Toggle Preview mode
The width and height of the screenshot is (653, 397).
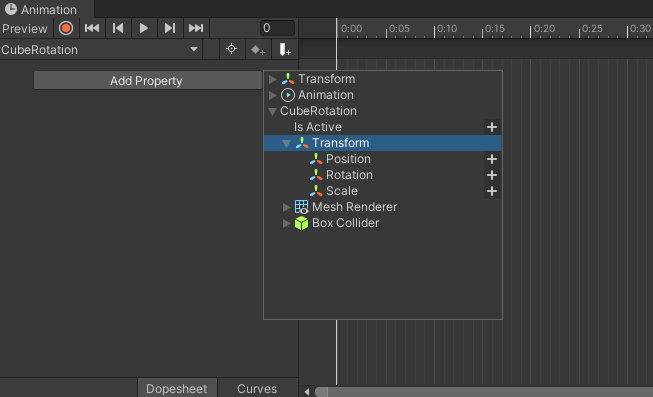pos(25,29)
